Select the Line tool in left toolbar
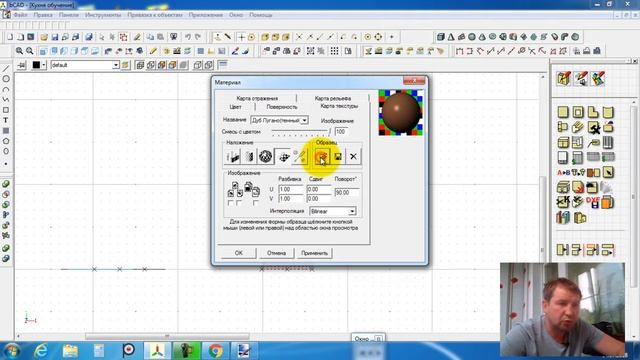This screenshot has height=360, width=640. click(x=6, y=69)
